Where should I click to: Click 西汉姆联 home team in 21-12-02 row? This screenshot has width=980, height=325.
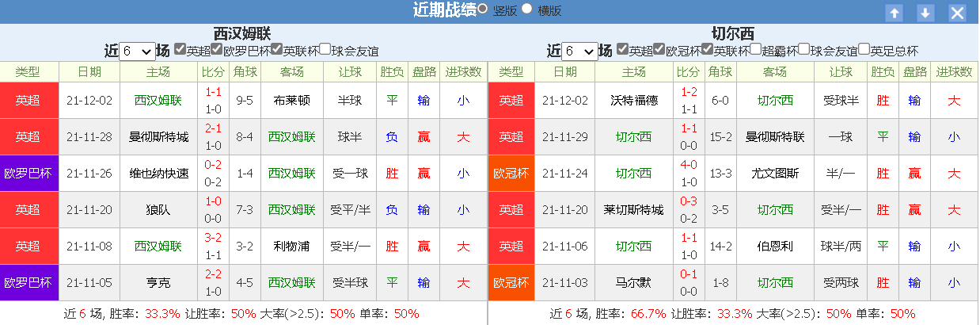point(158,101)
